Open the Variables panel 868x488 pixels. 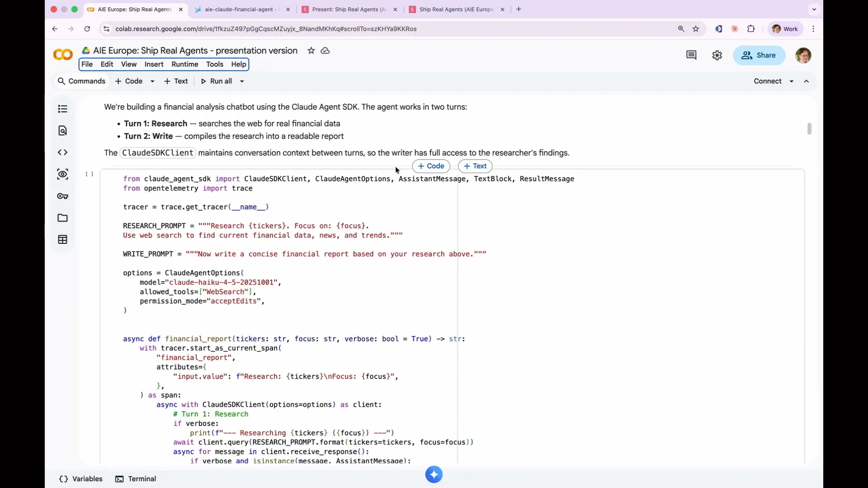click(x=81, y=479)
